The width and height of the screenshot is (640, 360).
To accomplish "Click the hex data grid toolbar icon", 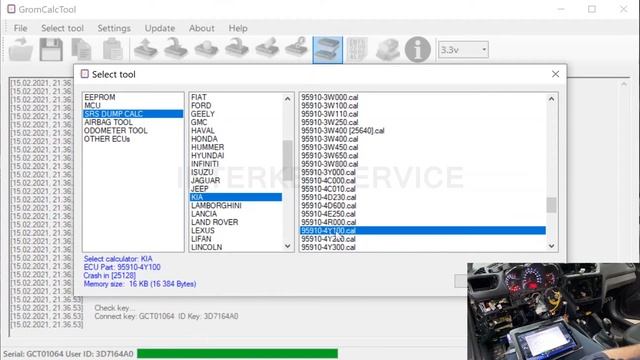I will [358, 50].
